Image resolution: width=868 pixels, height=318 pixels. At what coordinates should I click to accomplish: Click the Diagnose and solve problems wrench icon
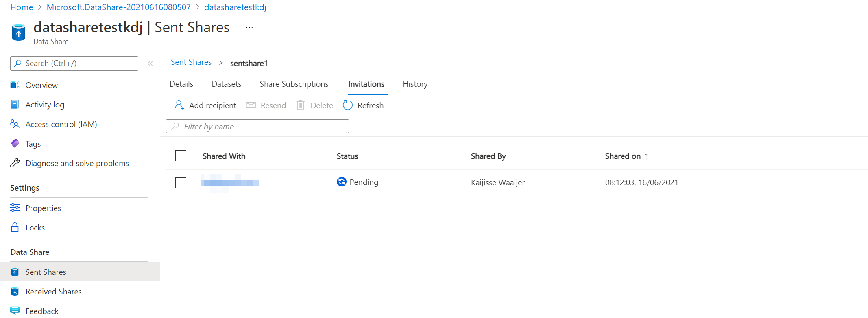[x=15, y=163]
